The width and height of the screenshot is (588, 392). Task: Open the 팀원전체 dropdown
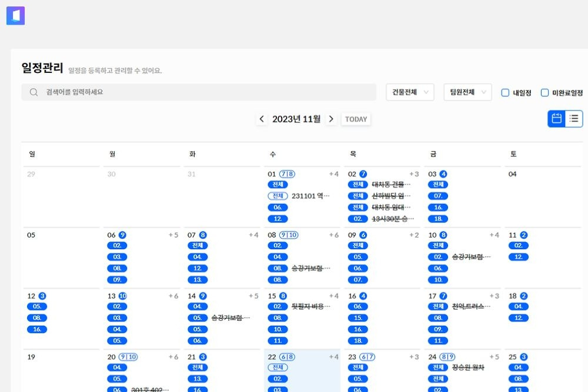tap(467, 92)
